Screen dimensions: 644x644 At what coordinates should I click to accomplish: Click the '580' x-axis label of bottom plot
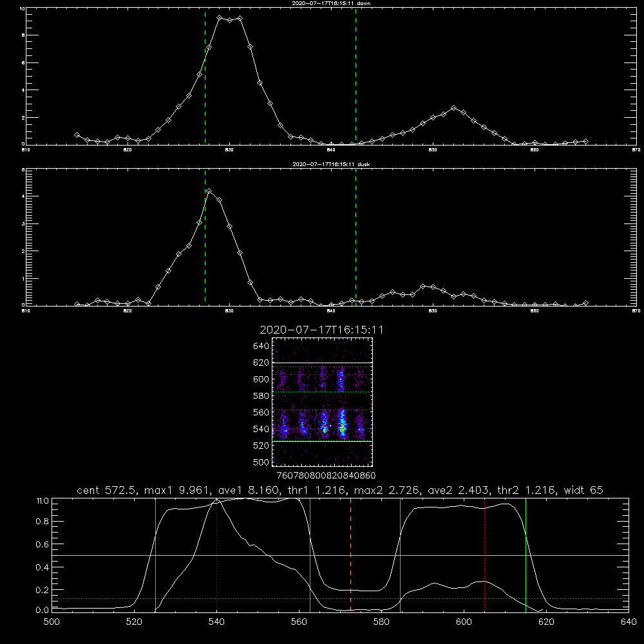(x=381, y=622)
